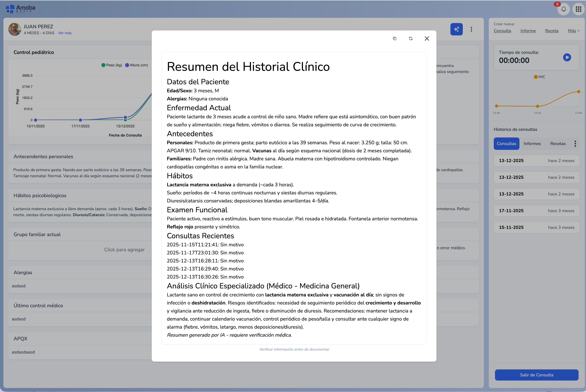
Task: Create new Receta link
Action: coord(551,31)
